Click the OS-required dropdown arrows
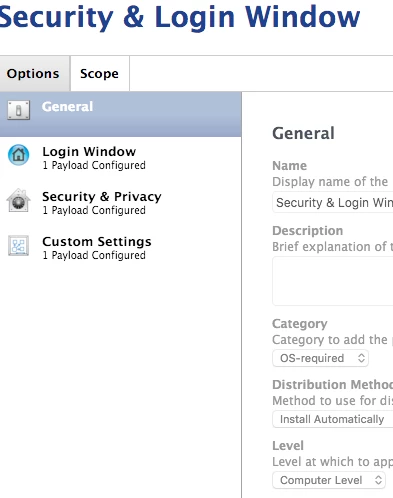The height and width of the screenshot is (498, 393). click(x=361, y=358)
